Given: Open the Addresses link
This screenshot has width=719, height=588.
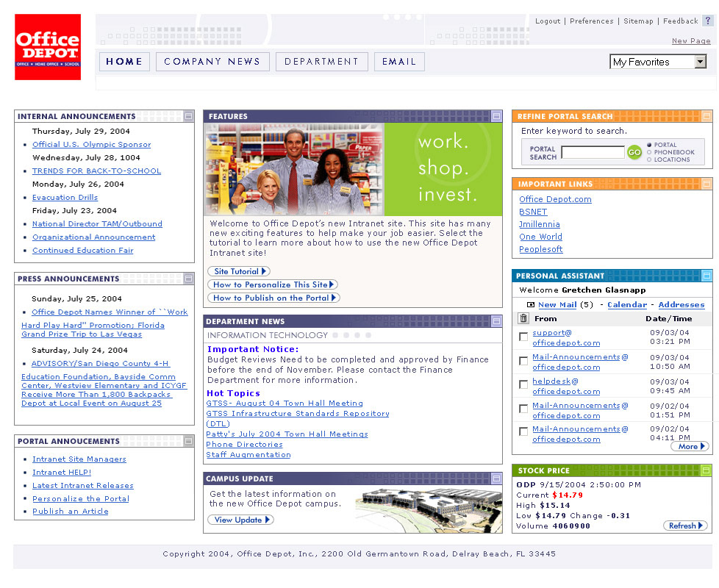Looking at the screenshot, I should coord(682,305).
